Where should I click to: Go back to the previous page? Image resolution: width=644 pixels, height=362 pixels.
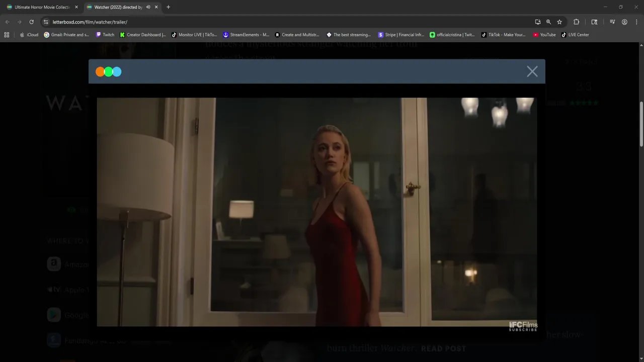7,22
